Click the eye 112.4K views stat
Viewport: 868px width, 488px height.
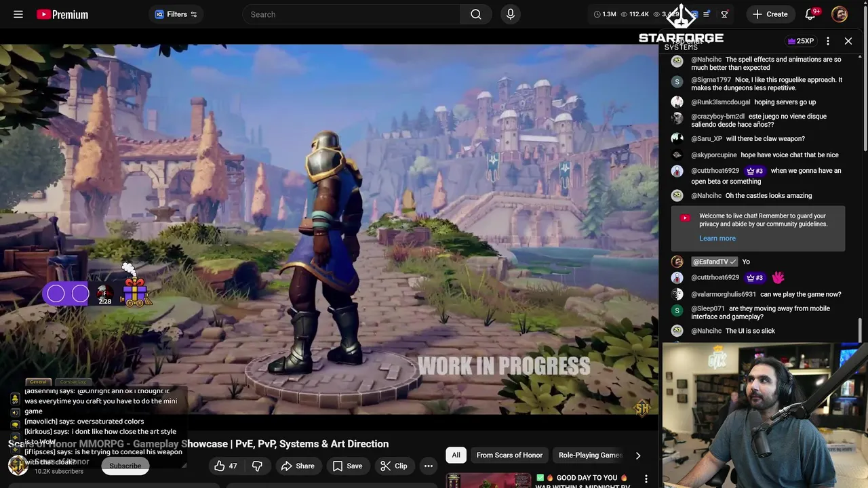(x=634, y=14)
